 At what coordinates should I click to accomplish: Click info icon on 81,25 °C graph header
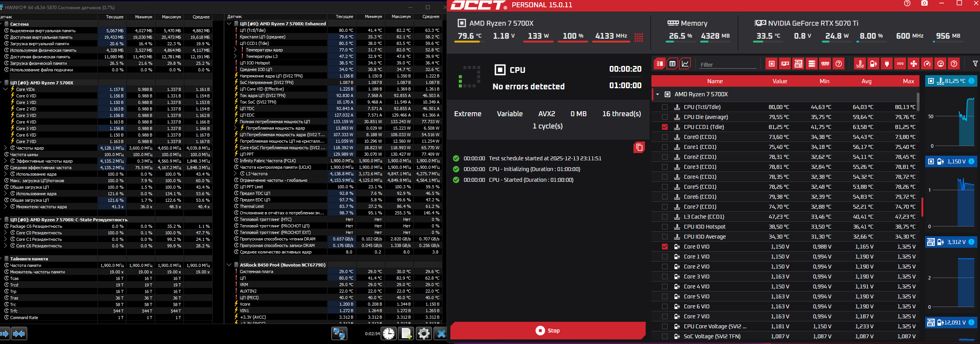(x=971, y=81)
